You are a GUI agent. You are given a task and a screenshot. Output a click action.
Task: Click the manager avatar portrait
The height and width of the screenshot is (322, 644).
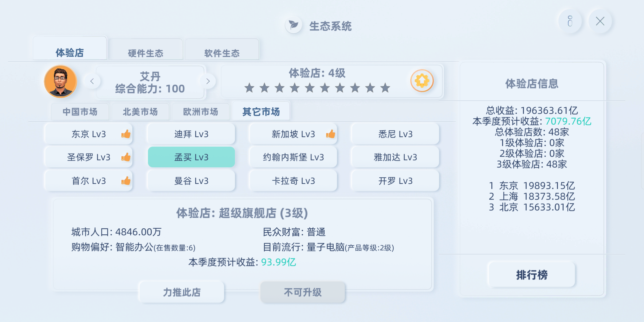pos(61,81)
